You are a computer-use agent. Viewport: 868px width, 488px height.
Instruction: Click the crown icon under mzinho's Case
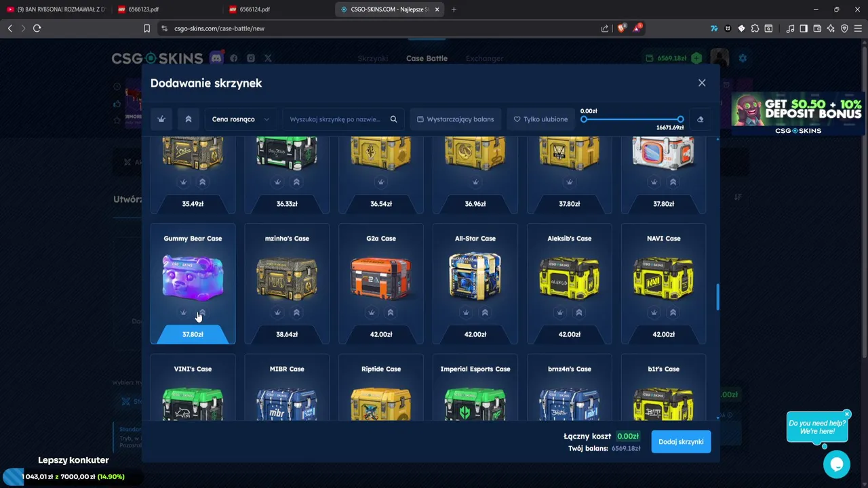(277, 312)
